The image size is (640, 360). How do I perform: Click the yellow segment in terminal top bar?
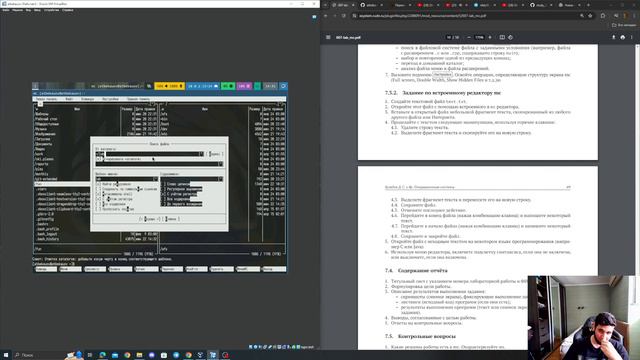[x=169, y=86]
